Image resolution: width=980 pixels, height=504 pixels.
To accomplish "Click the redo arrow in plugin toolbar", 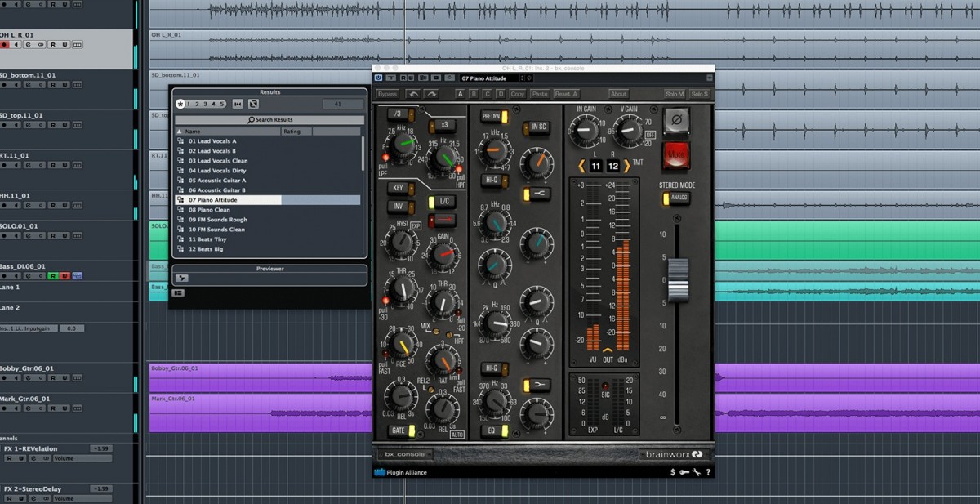I will [430, 94].
